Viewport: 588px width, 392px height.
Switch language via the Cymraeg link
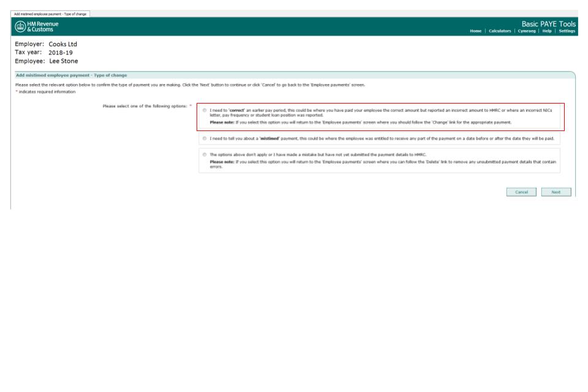pyautogui.click(x=527, y=31)
